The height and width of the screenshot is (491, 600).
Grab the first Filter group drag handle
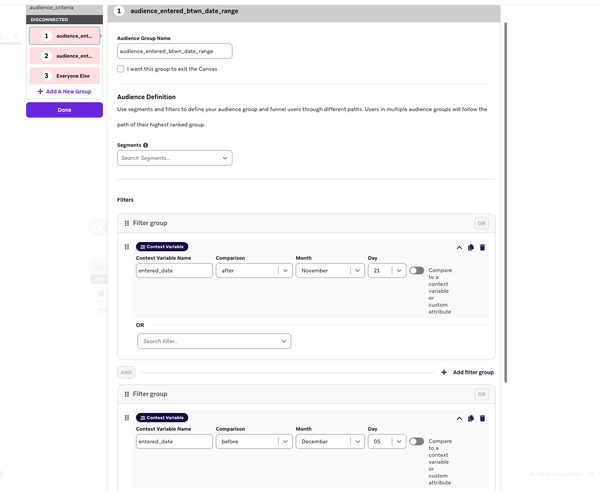pyautogui.click(x=126, y=223)
